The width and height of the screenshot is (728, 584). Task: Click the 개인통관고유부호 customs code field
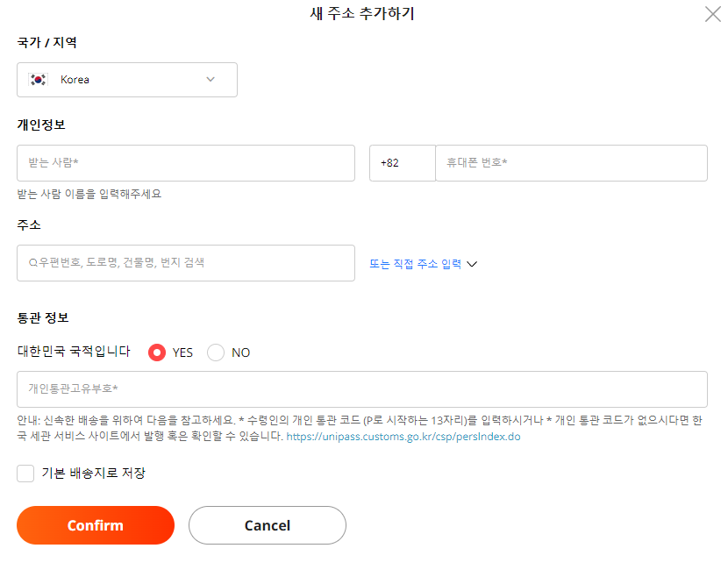[362, 389]
